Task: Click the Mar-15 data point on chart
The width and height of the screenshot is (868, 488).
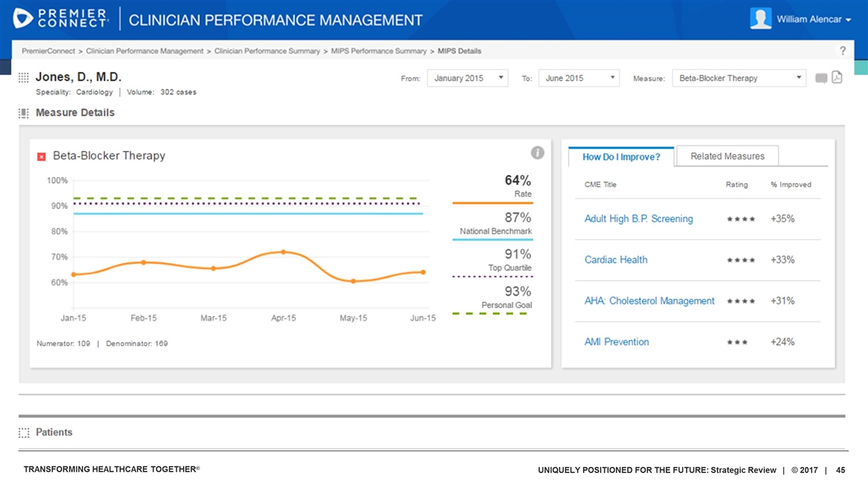Action: click(x=214, y=268)
